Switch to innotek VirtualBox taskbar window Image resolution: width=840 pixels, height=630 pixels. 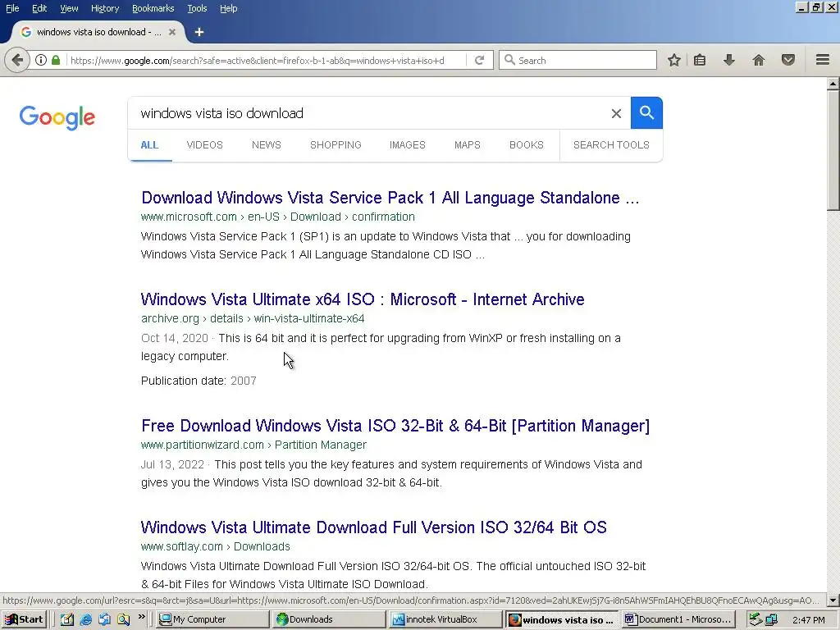point(445,619)
